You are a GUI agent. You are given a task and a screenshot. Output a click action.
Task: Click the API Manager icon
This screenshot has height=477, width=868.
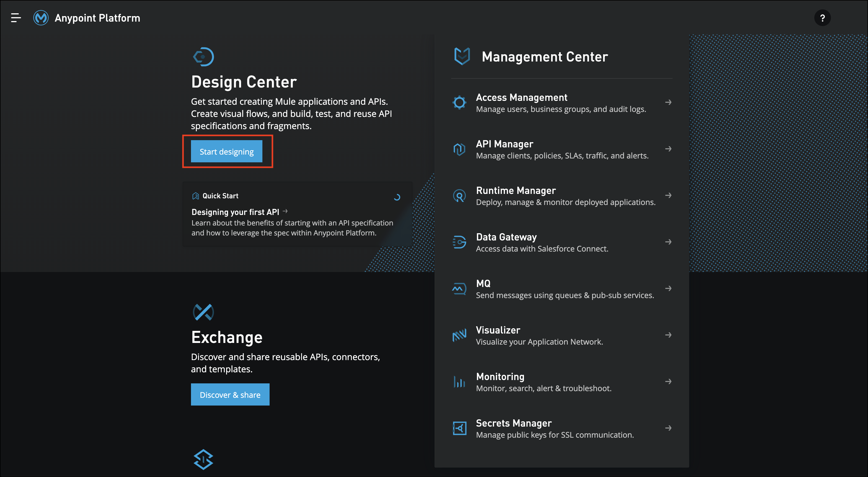point(459,149)
